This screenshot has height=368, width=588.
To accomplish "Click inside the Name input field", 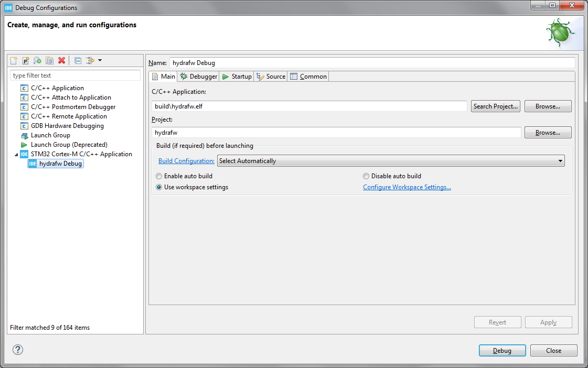I will pos(315,62).
